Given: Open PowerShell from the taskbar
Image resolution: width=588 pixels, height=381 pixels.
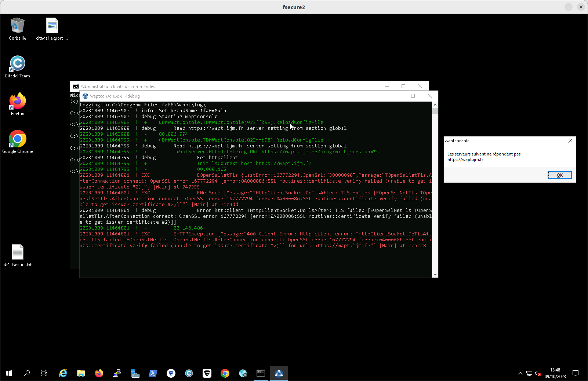Looking at the screenshot, I should (153, 373).
